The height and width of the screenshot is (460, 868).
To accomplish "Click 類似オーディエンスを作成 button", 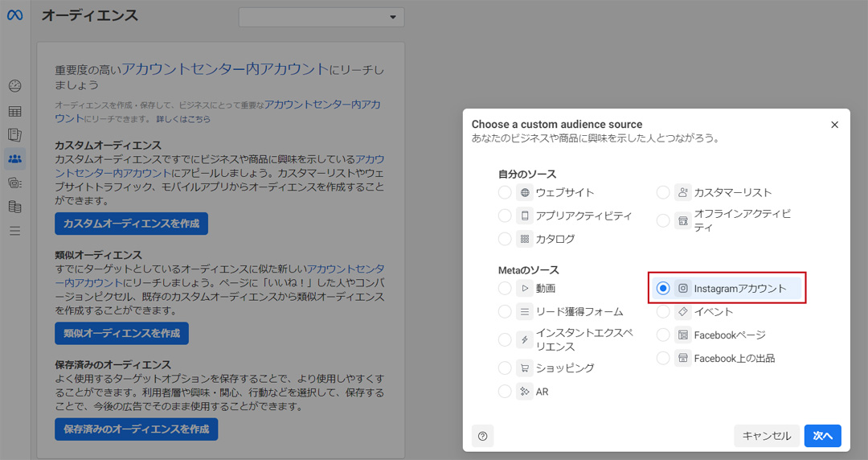I will [x=121, y=333].
